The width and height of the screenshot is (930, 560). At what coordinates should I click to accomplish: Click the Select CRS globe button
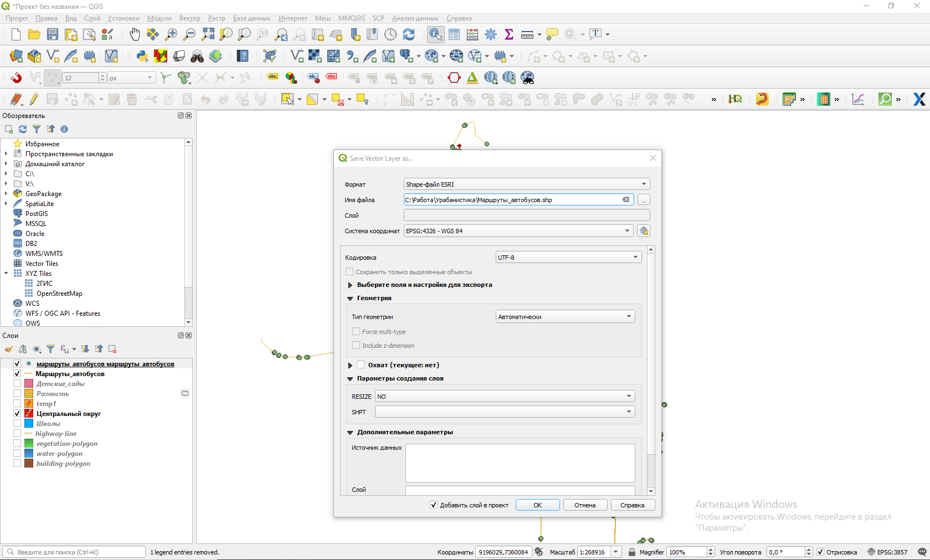tap(644, 231)
